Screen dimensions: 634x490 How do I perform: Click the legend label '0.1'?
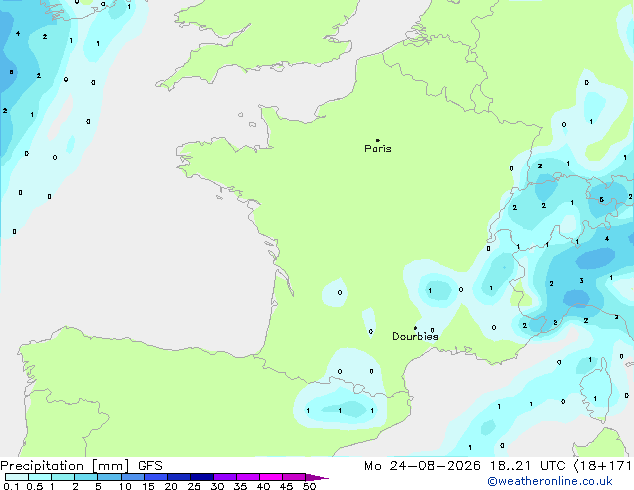click(x=11, y=486)
